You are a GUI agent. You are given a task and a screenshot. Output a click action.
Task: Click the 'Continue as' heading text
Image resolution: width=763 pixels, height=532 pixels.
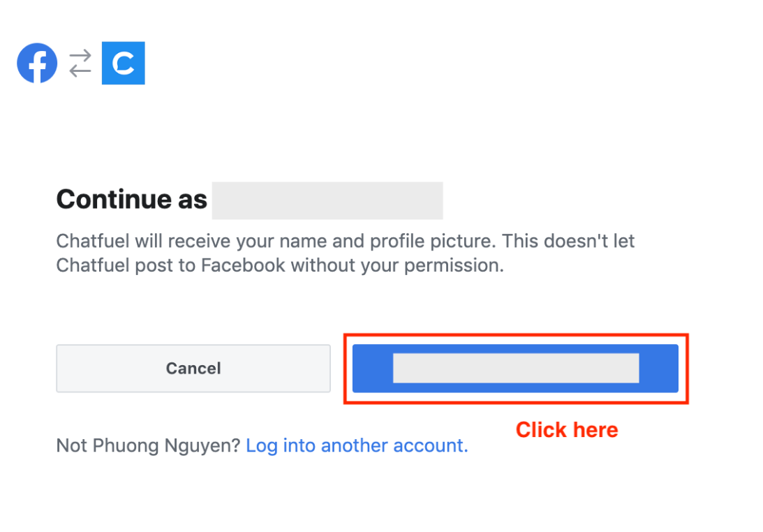coord(131,200)
